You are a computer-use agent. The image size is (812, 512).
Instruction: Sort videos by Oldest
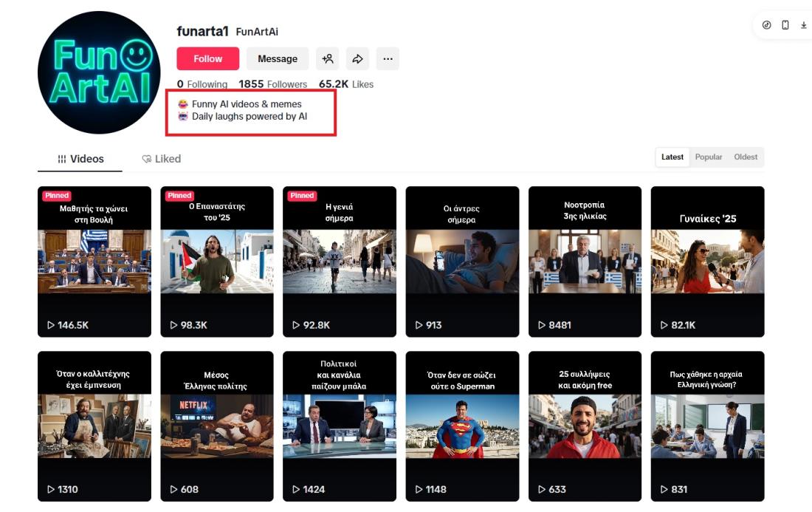pos(746,157)
